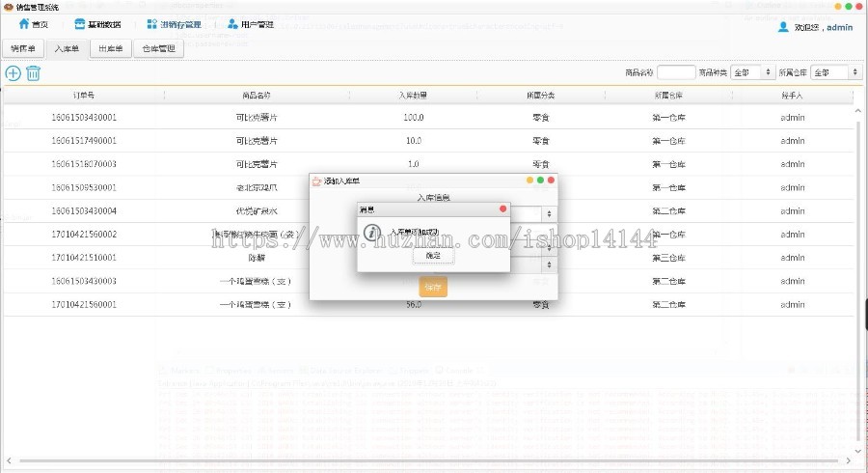Click quantity 10.0 cell
The image size is (868, 473).
pyautogui.click(x=413, y=141)
